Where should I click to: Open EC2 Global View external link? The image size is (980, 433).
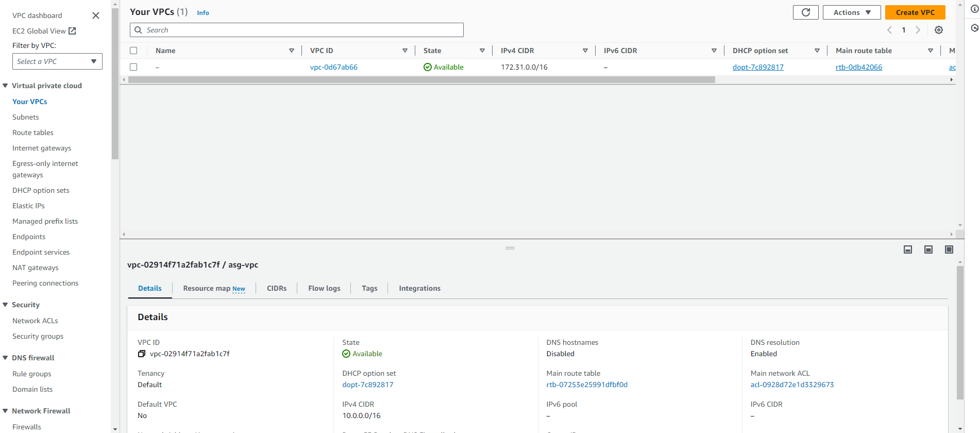point(44,31)
